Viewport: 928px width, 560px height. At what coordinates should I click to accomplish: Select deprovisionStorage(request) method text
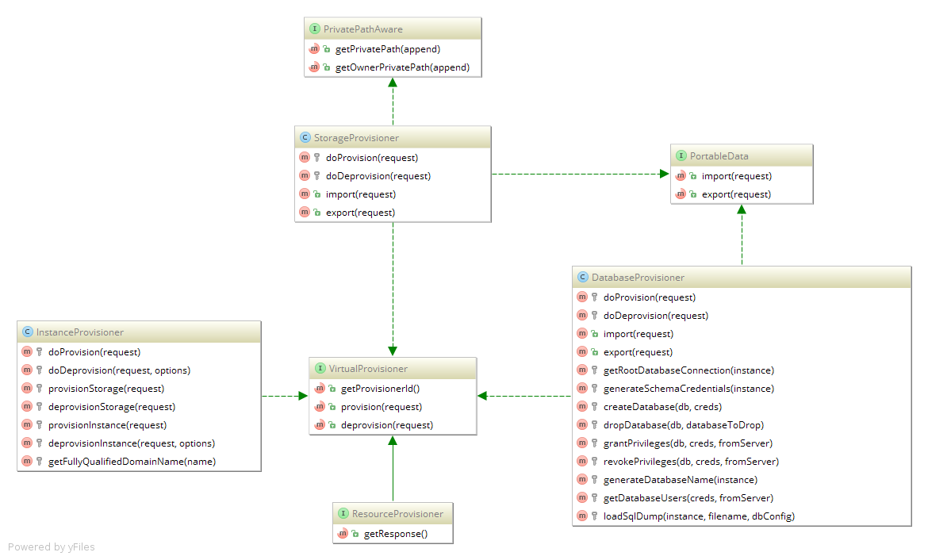[x=112, y=407]
